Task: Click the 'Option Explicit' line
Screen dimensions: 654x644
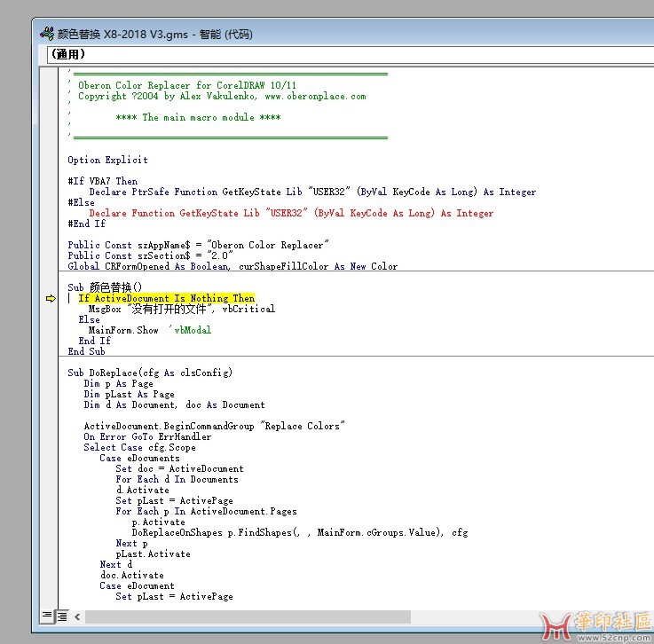Action: [x=107, y=160]
